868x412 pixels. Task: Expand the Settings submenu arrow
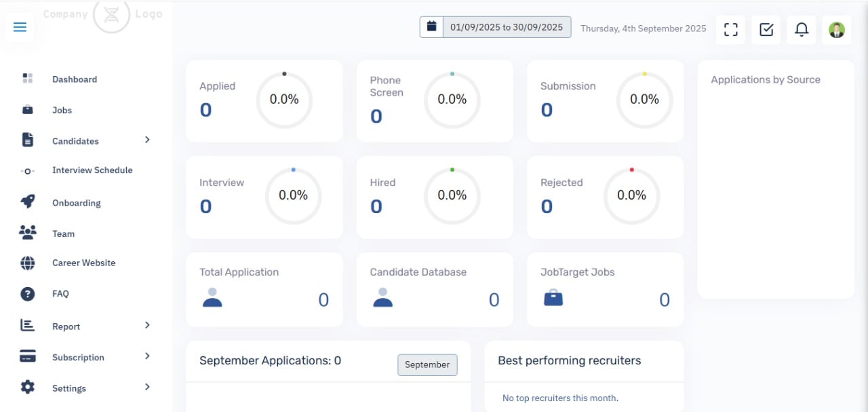click(147, 388)
